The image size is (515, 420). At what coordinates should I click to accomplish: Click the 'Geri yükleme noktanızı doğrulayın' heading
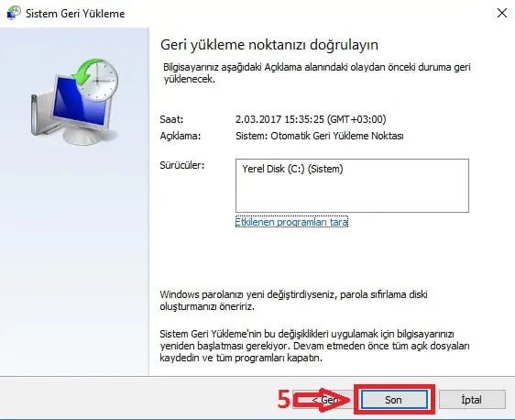click(269, 45)
